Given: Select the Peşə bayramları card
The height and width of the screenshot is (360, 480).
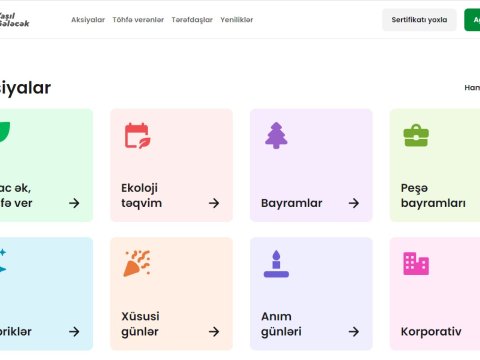Looking at the screenshot, I should coord(435,165).
